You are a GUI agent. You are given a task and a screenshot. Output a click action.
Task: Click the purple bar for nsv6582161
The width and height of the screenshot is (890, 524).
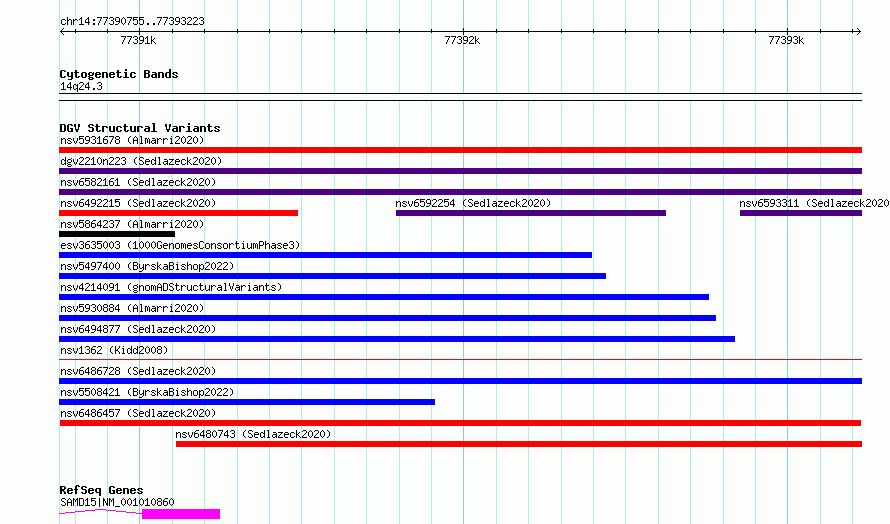coord(460,192)
